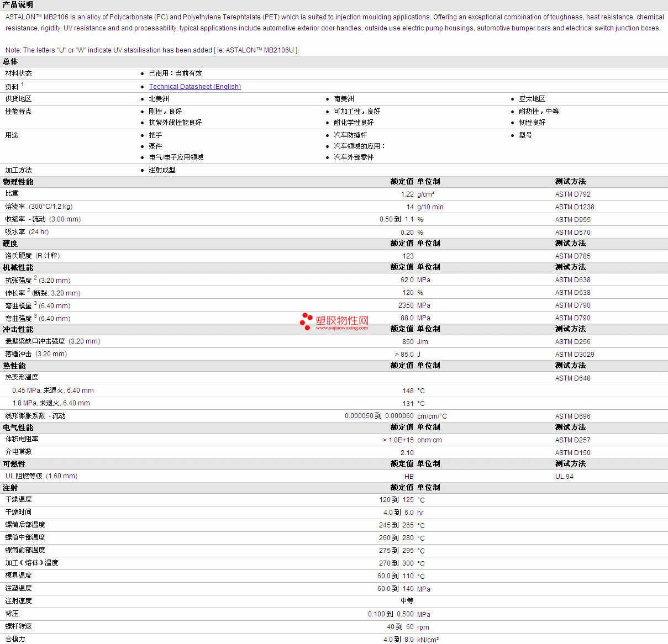Click 熔流率 (300°C/1.2 kg) row label
The width and height of the screenshot is (668, 644).
tap(39, 207)
